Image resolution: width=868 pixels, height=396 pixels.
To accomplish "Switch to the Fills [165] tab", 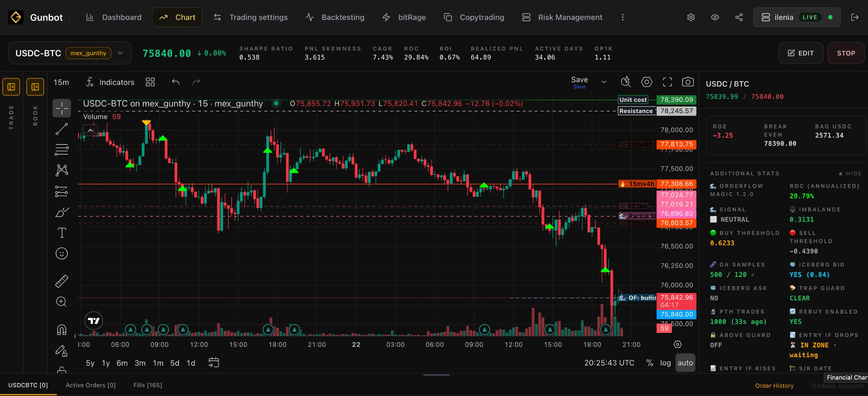I will pos(147,385).
